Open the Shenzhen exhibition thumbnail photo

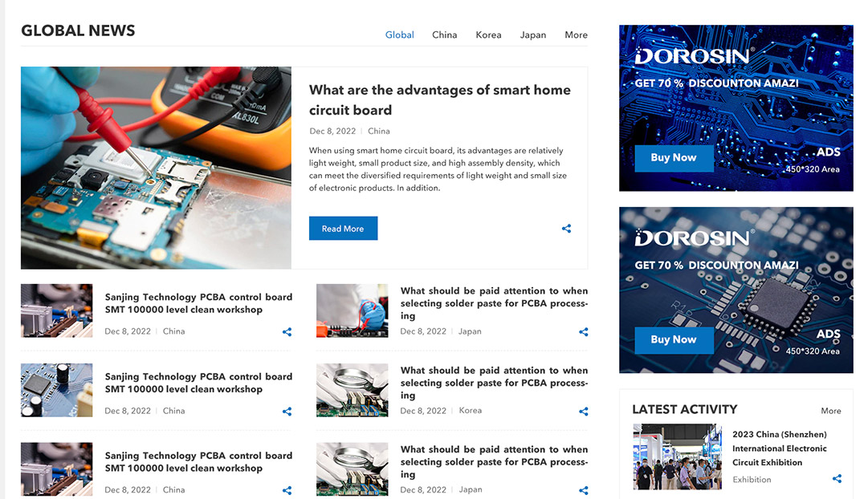point(677,456)
